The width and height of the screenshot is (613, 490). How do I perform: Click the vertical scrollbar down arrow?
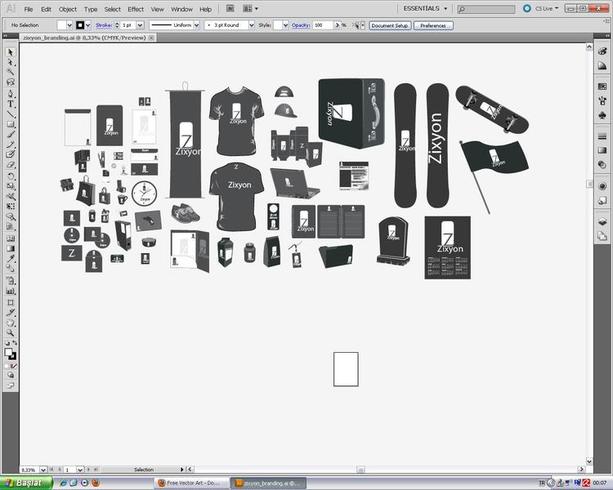(589, 461)
